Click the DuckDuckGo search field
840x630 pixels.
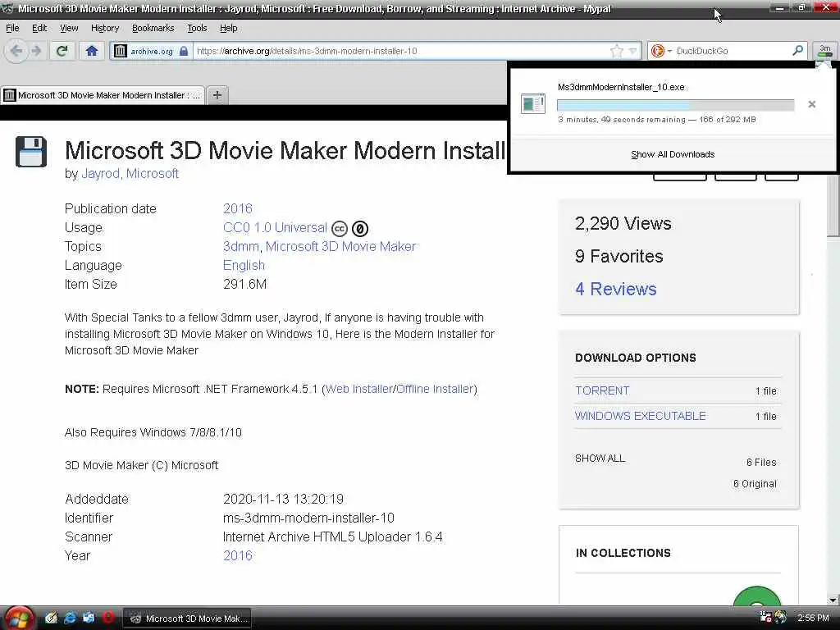pyautogui.click(x=733, y=51)
